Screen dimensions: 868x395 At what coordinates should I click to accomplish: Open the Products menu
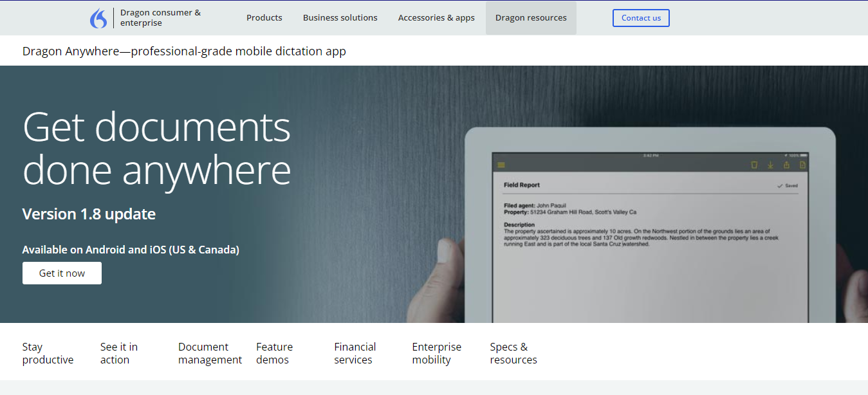pos(264,18)
